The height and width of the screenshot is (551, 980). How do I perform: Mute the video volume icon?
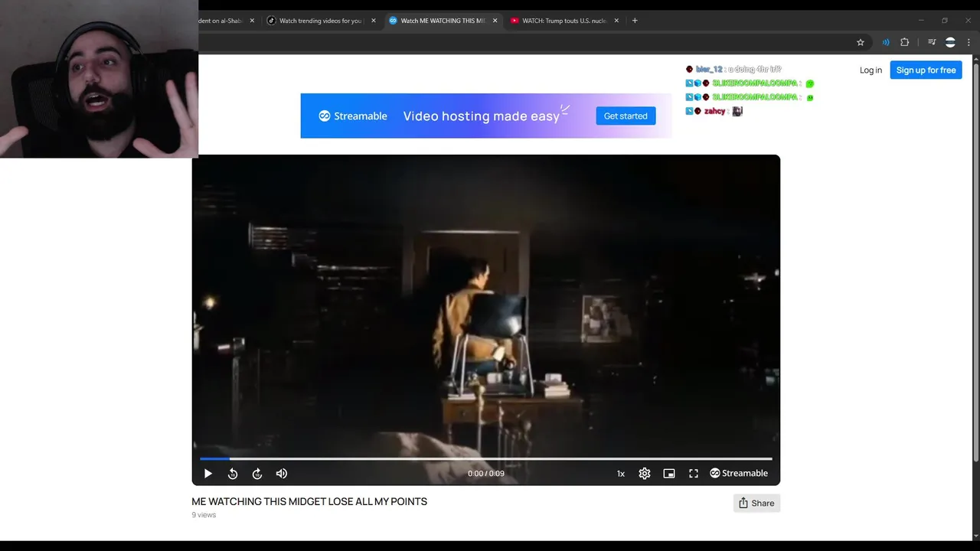(282, 474)
